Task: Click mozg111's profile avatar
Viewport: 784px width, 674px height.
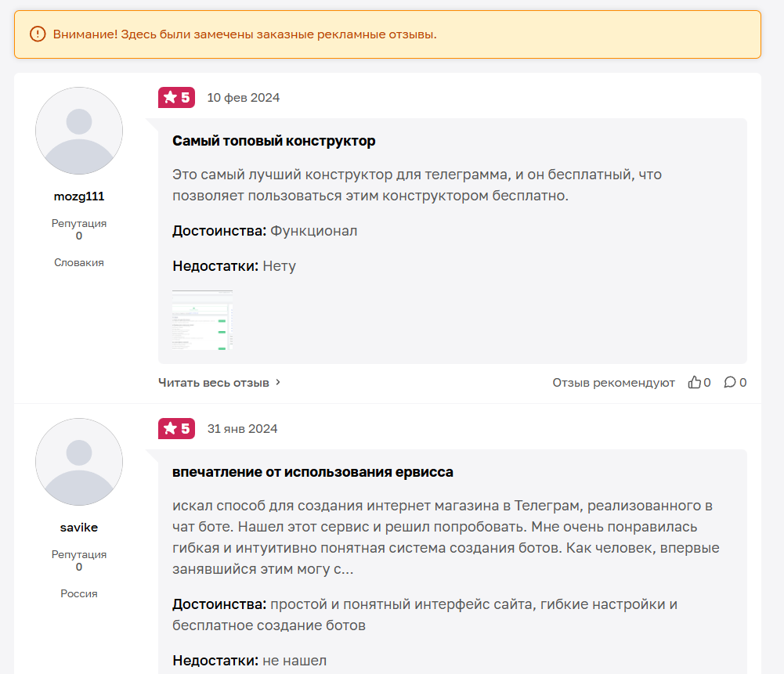Action: [x=79, y=131]
